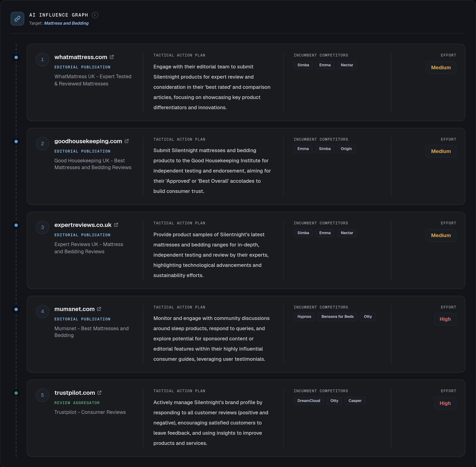The image size is (476, 467).
Task: Click the green timeline dot beside trustpilot.com
Action: (16, 393)
